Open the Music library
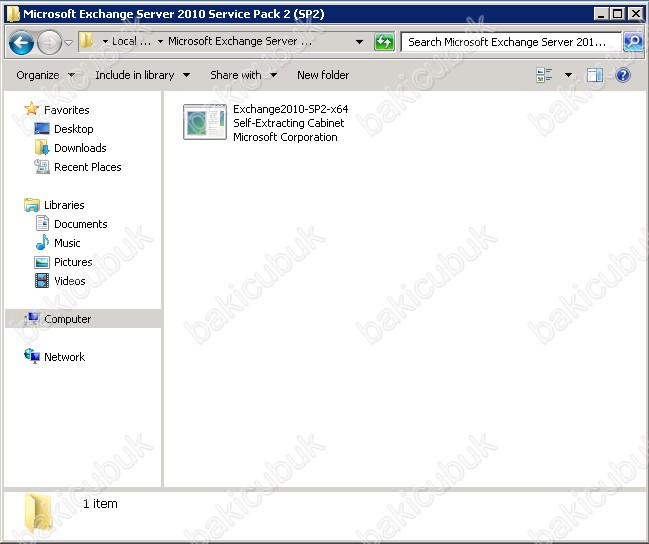This screenshot has width=649, height=544. pyautogui.click(x=67, y=243)
